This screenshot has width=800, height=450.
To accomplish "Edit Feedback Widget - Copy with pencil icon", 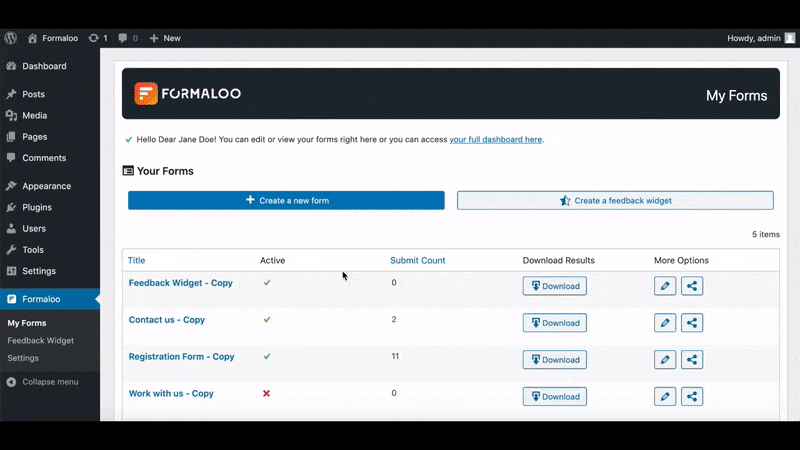I will (665, 286).
